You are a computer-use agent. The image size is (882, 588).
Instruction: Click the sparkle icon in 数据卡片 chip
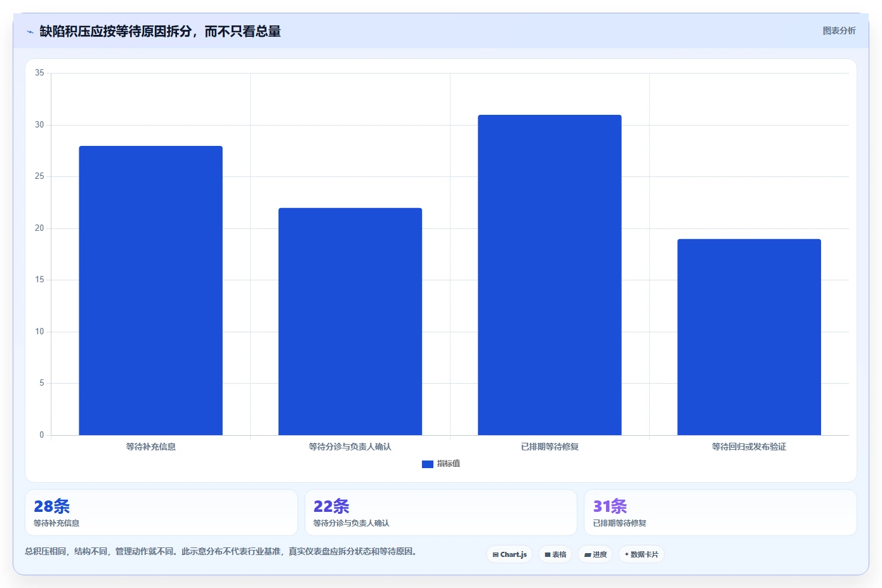[626, 554]
